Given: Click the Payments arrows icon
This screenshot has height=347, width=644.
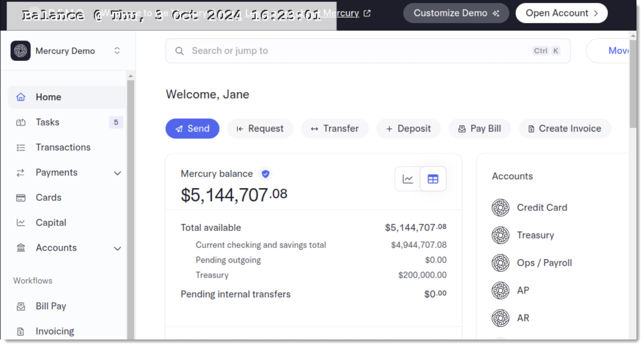Looking at the screenshot, I should (x=21, y=172).
